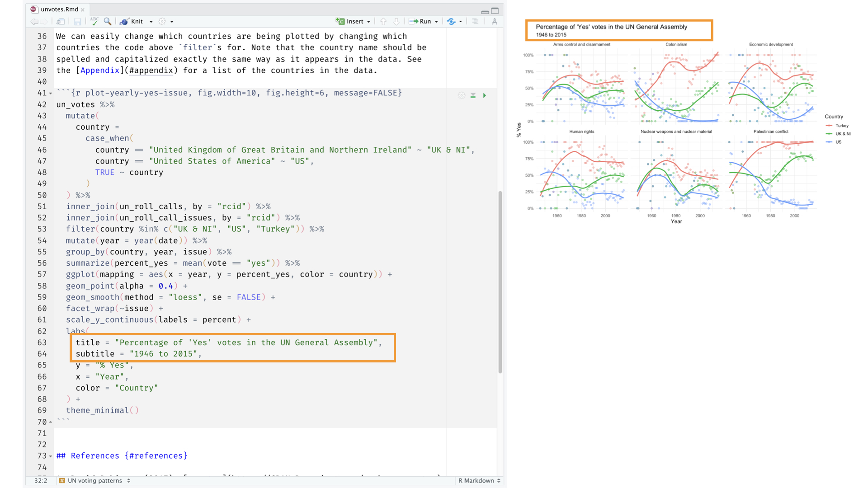Collapse code chunk at line 41

pos(51,94)
